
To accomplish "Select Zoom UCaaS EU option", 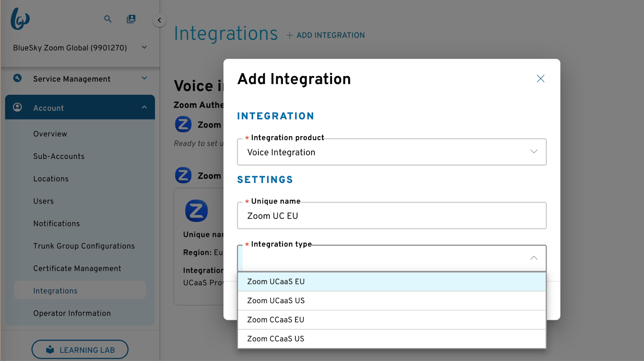I will pyautogui.click(x=392, y=282).
